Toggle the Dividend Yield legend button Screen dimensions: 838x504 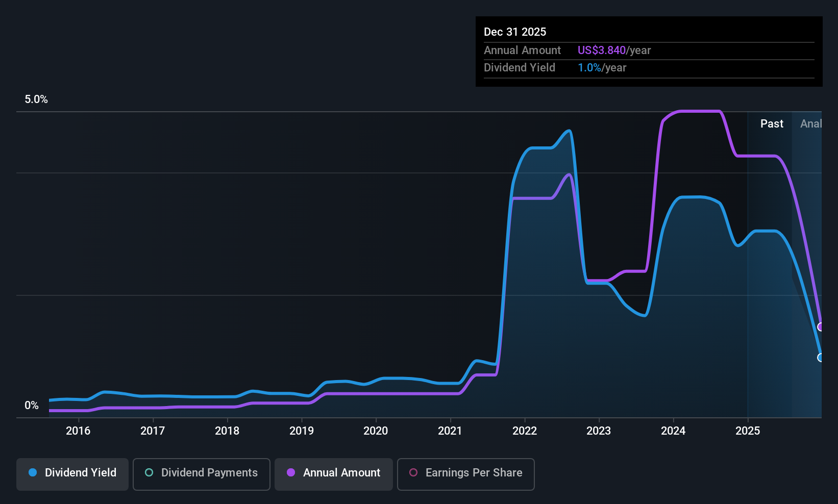point(72,474)
